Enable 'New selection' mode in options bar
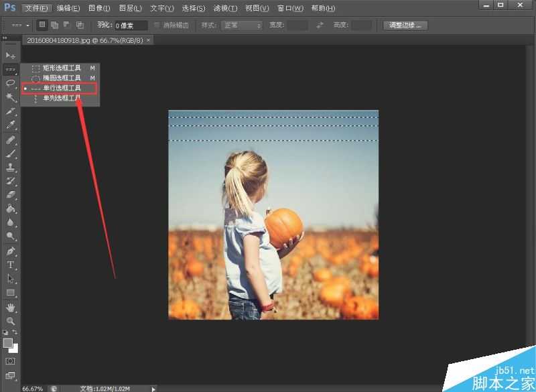This screenshot has width=536, height=392. [42, 25]
